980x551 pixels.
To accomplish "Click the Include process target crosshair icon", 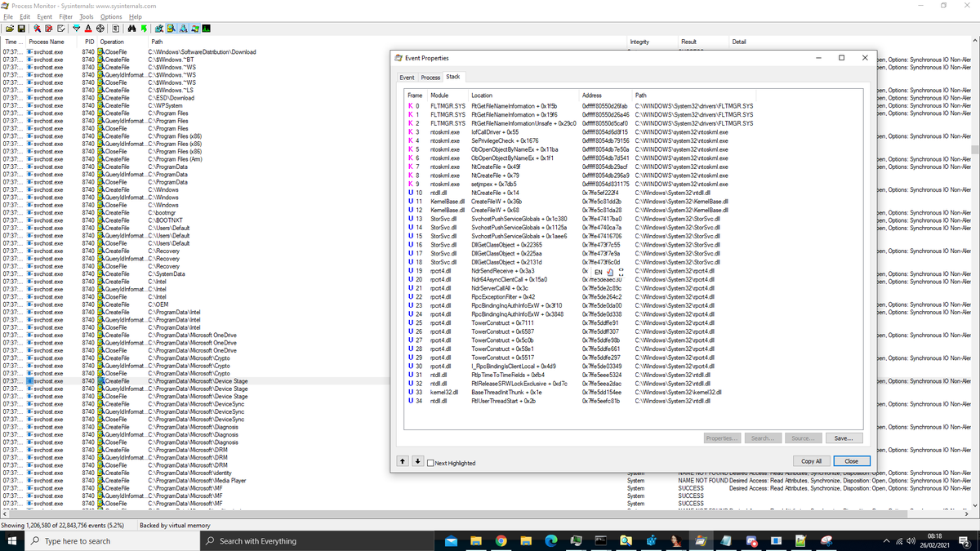I will point(100,29).
